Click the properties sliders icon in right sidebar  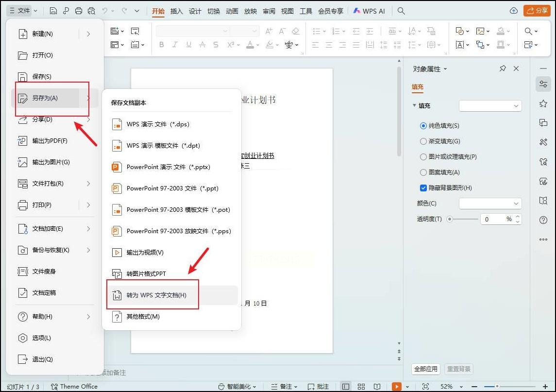coord(543,84)
